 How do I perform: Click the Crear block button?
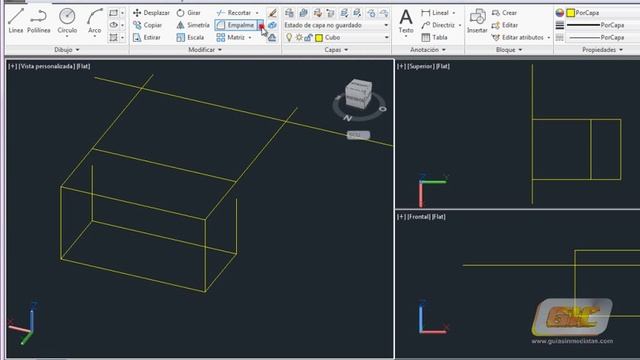point(504,13)
